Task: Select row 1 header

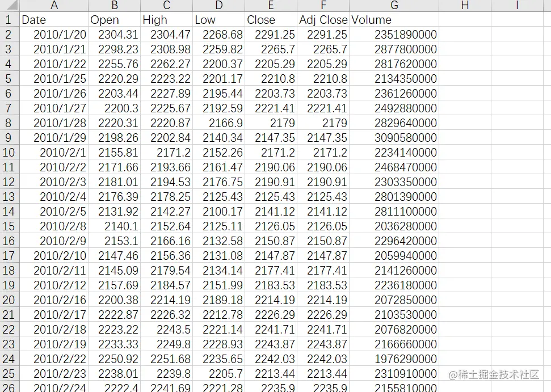Action: (10, 20)
